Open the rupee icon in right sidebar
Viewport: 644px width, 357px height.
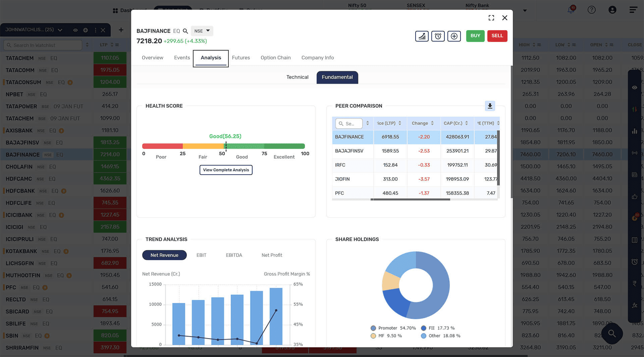point(634,283)
